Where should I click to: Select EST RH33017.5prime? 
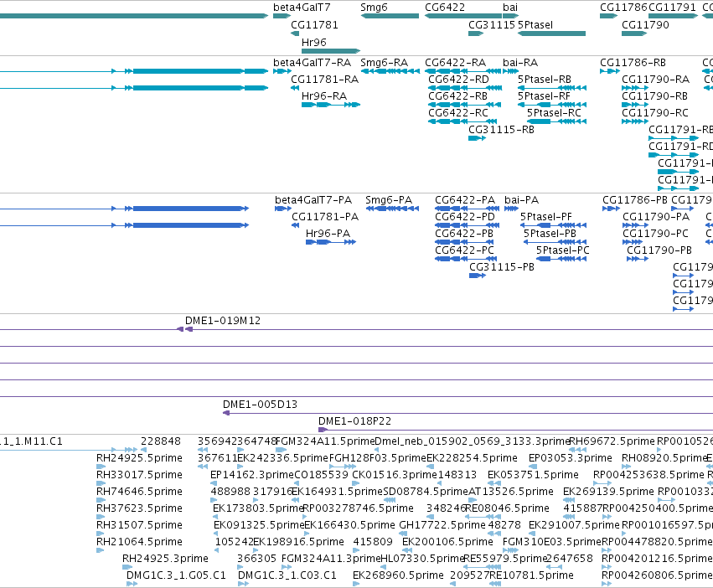[x=101, y=483]
